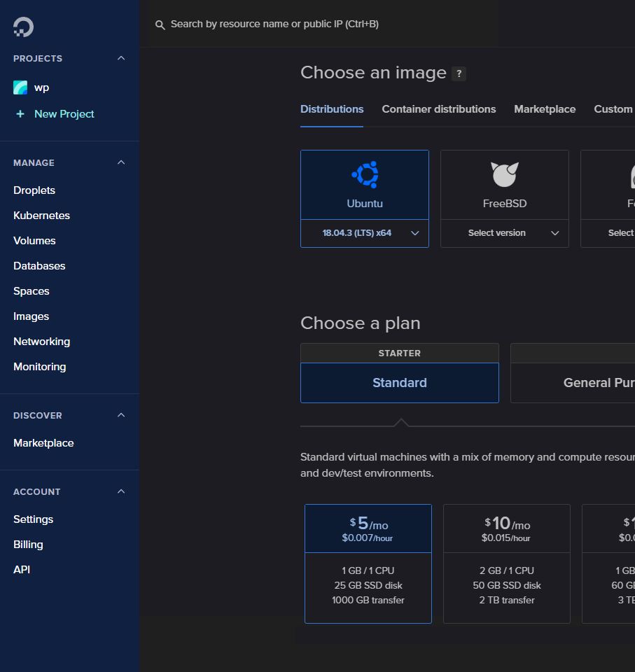Focus the resource name search field
The image size is (635, 672).
click(x=274, y=24)
